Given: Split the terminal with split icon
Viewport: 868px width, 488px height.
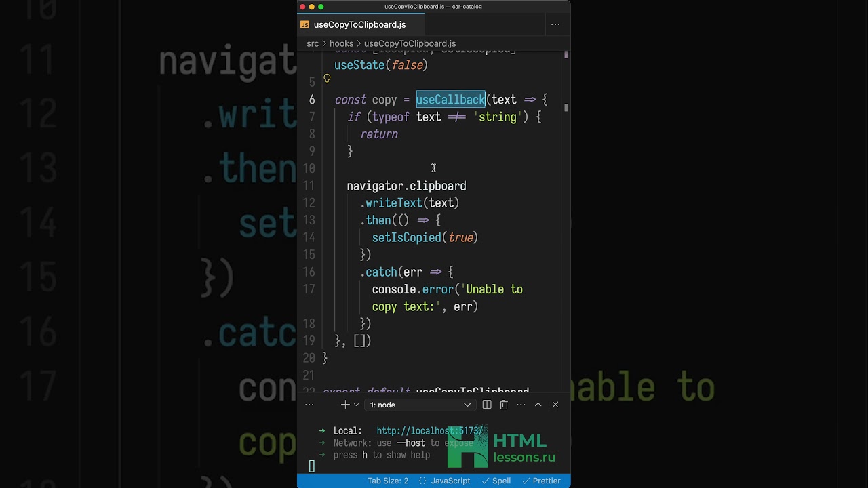Looking at the screenshot, I should pos(487,405).
